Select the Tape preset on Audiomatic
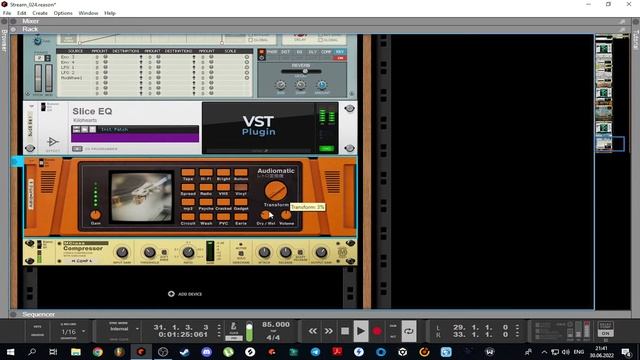This screenshot has height=360, width=640. pyautogui.click(x=188, y=173)
